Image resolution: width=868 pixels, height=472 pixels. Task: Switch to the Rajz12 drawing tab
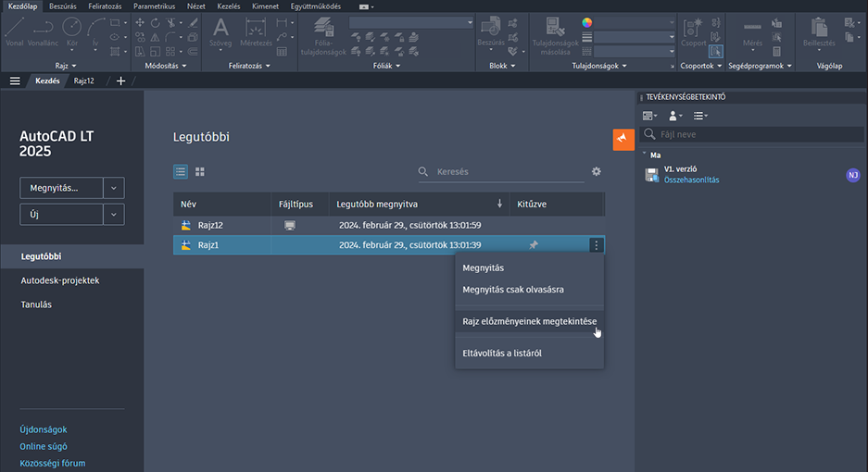point(84,81)
